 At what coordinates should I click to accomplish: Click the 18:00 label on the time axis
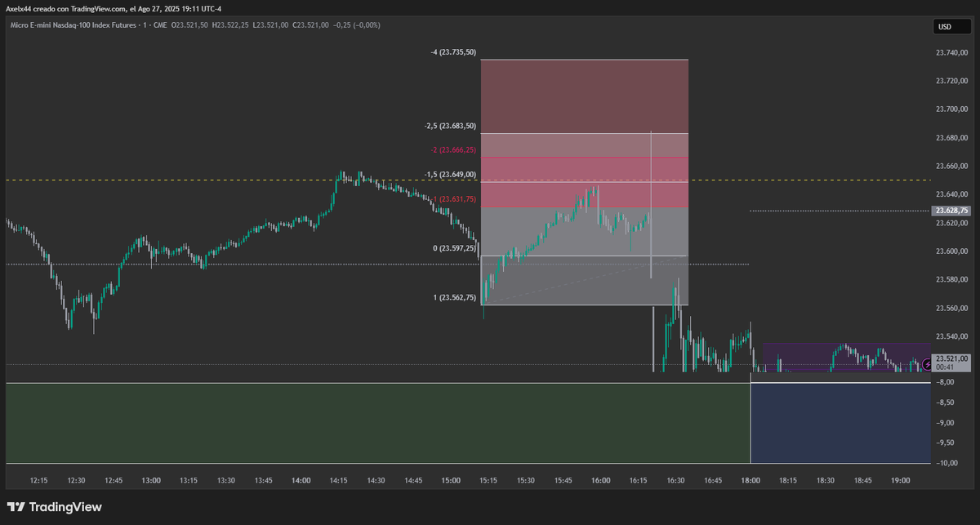pos(750,480)
